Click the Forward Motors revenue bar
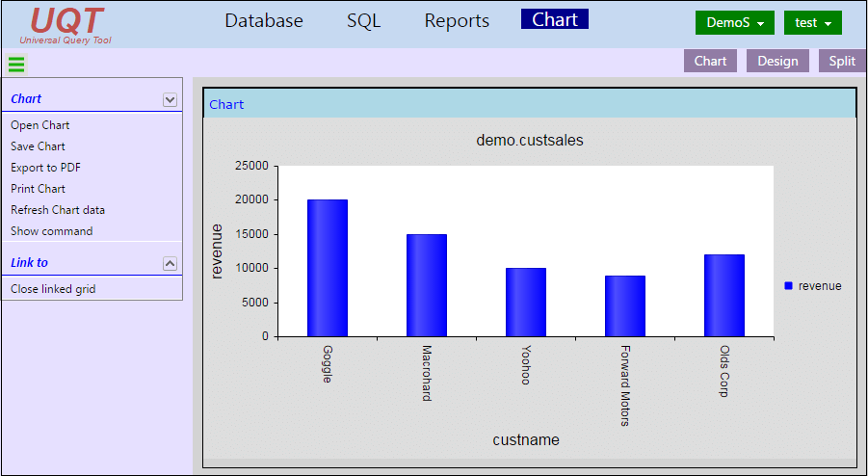868x476 pixels. (x=625, y=306)
